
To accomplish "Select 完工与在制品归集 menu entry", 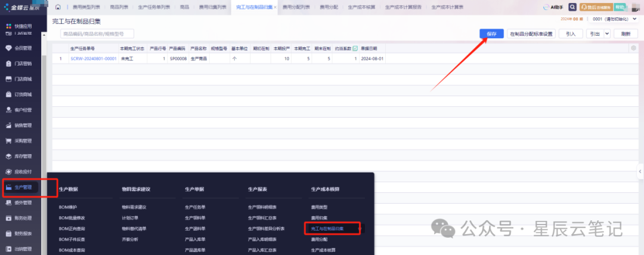I will tap(327, 229).
